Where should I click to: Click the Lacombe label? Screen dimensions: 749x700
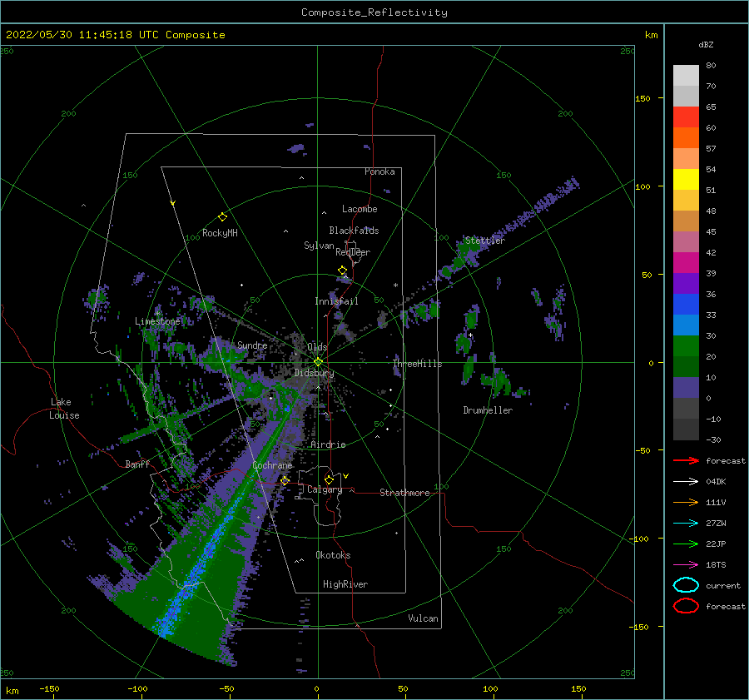point(360,209)
